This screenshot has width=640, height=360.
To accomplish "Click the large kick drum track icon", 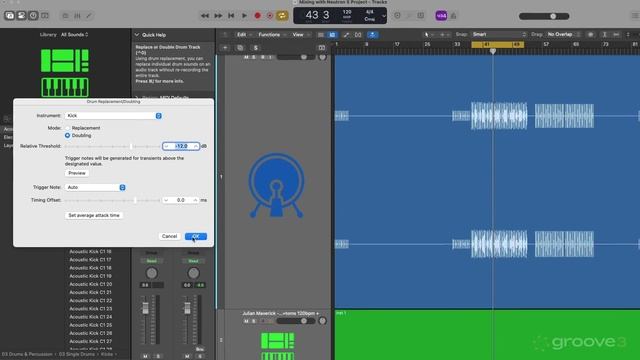I will [276, 185].
